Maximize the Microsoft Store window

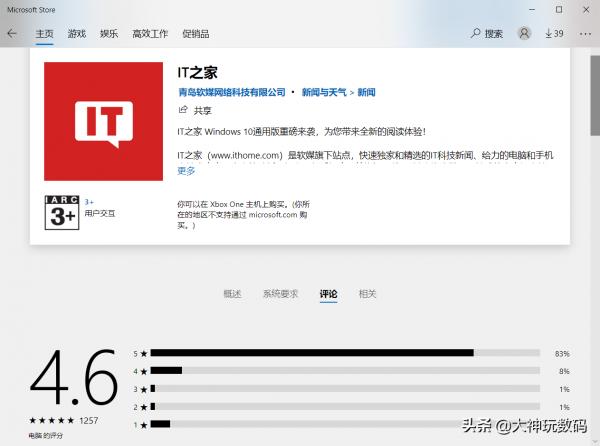click(559, 10)
